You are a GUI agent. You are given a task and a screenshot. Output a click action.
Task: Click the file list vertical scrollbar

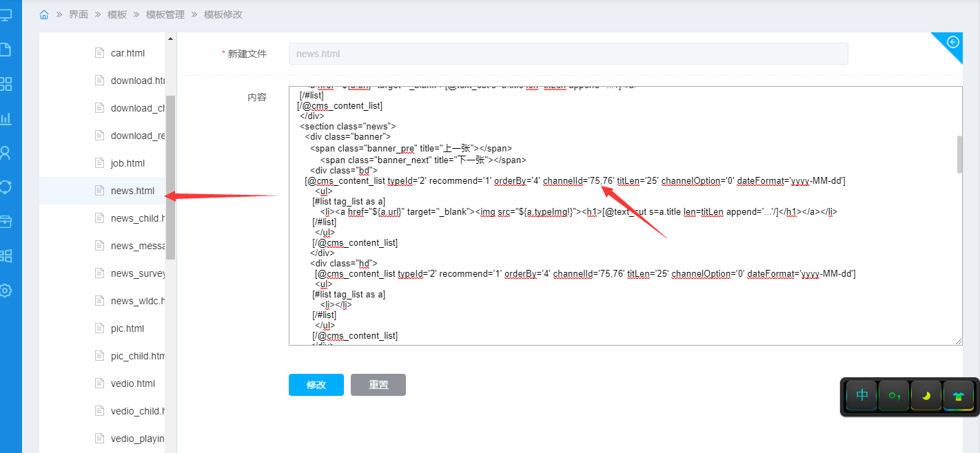point(171,177)
